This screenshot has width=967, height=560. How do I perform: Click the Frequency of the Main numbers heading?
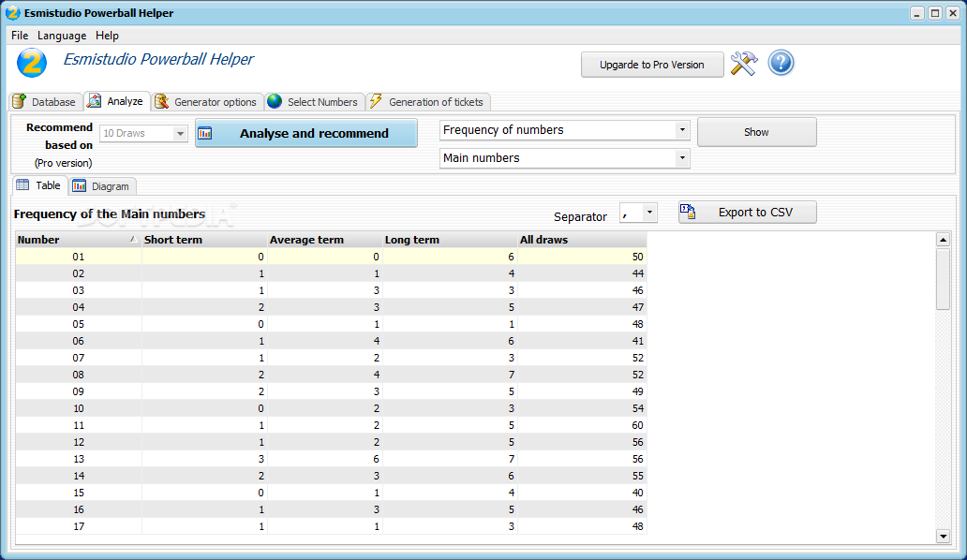tap(109, 214)
